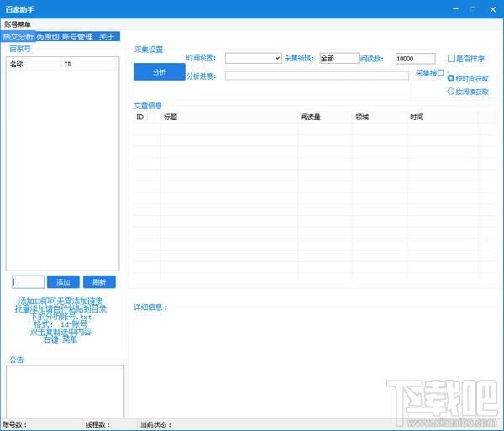
Task: Open the 账号管理 tab
Action: [x=77, y=37]
